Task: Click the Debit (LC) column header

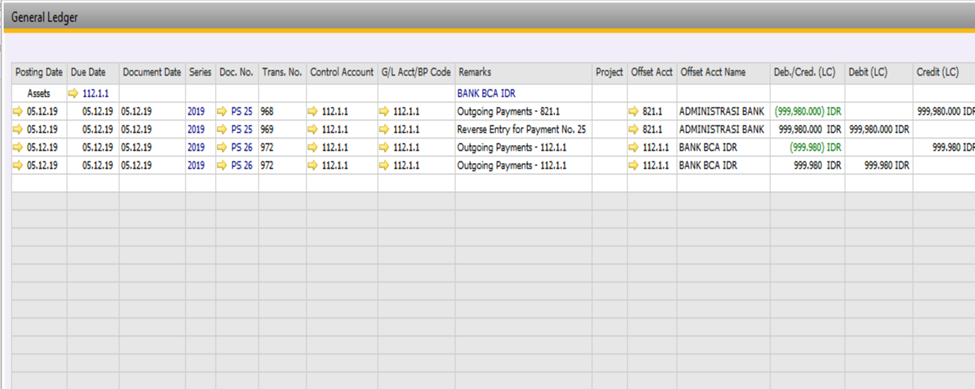Action: [879, 73]
